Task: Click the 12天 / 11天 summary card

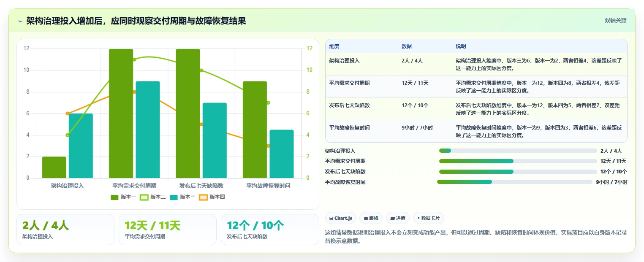Action: coord(168,230)
